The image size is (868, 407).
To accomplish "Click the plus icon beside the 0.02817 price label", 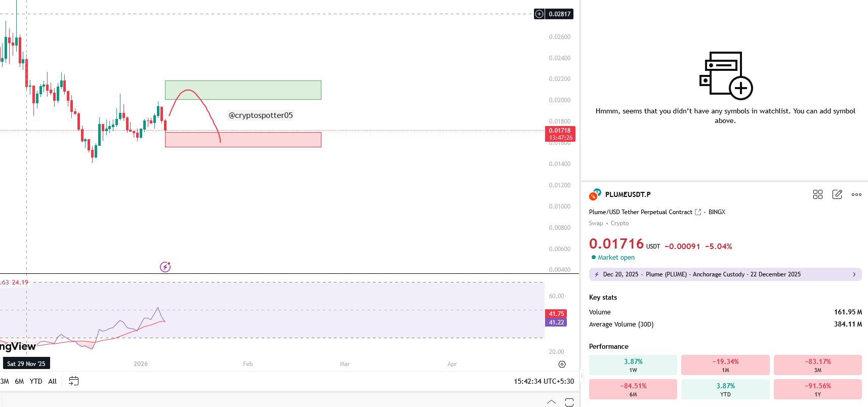I will pos(540,14).
